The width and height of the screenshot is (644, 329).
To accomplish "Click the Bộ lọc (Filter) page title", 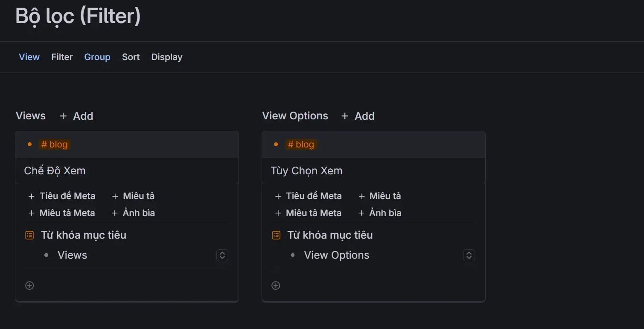I will (78, 16).
